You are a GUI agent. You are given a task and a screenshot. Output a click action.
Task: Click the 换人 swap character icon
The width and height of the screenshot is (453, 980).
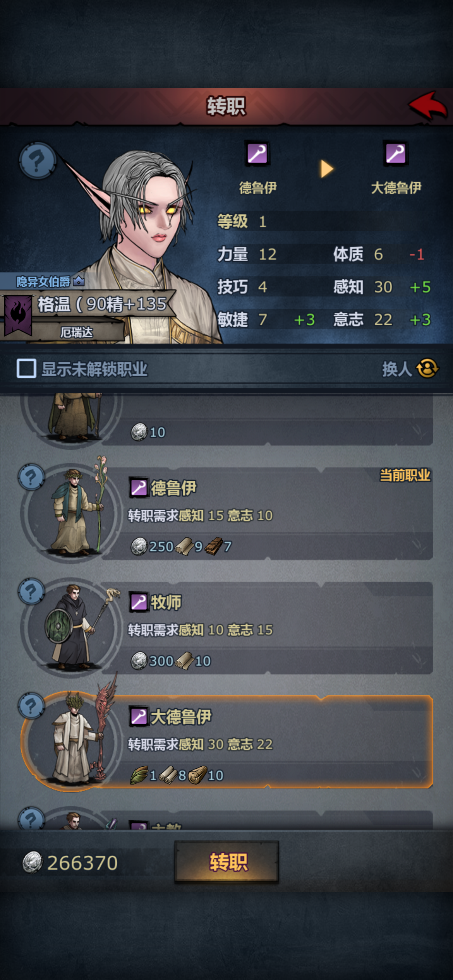tap(427, 368)
